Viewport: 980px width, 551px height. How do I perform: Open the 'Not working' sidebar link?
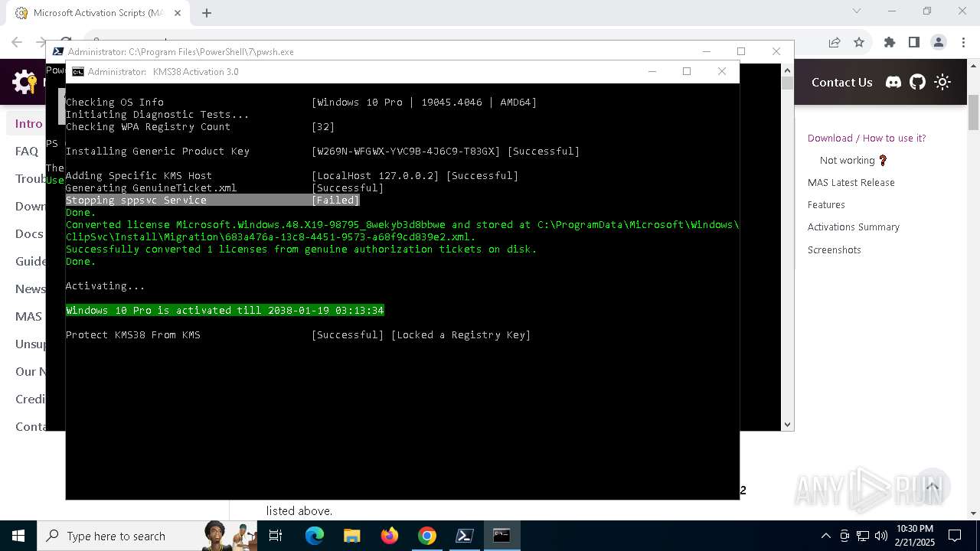pyautogui.click(x=853, y=160)
